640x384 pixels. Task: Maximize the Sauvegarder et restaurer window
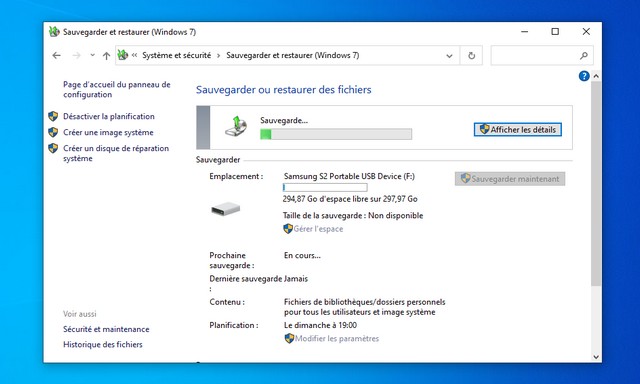(555, 31)
